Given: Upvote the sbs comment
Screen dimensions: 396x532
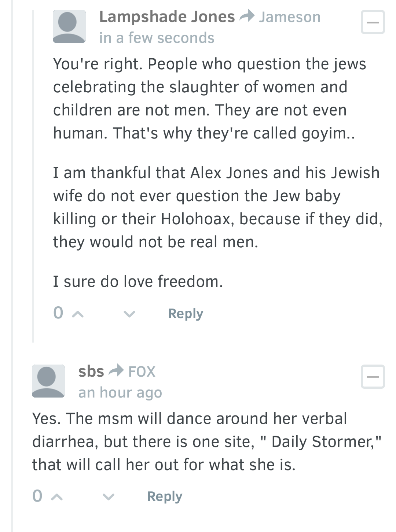Looking at the screenshot, I should point(57,497).
